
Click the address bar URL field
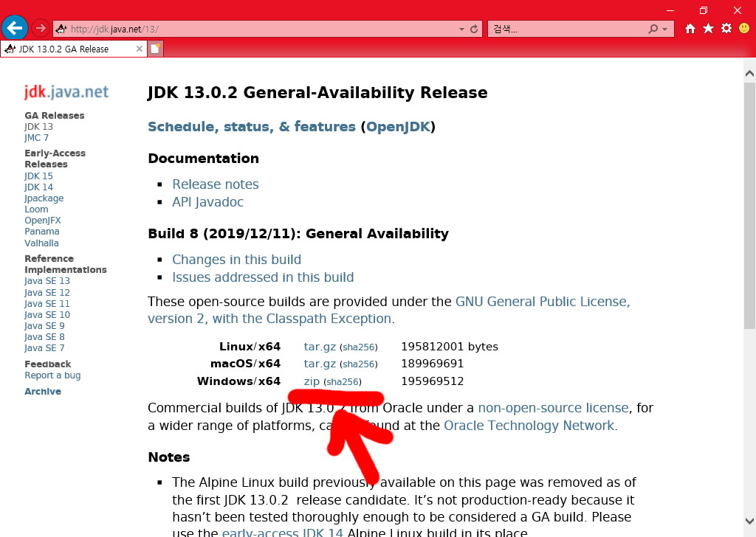[x=261, y=29]
